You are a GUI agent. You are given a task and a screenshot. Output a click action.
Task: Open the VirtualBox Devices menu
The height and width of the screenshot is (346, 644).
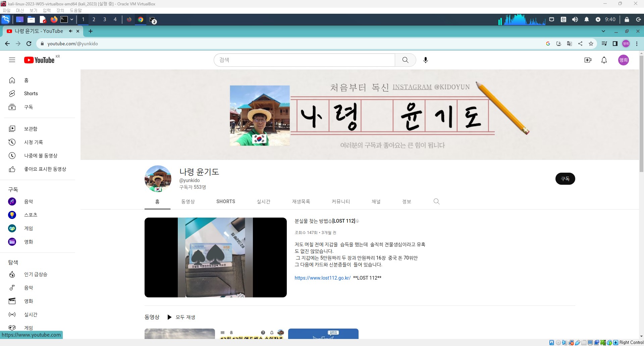click(x=60, y=10)
